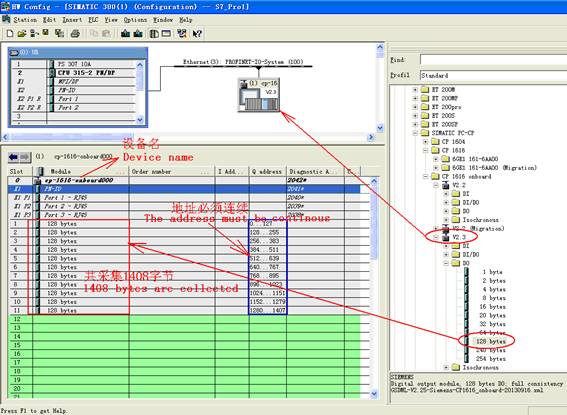
Task: Click the Save and Compile toolbar icon
Action: click(x=59, y=34)
